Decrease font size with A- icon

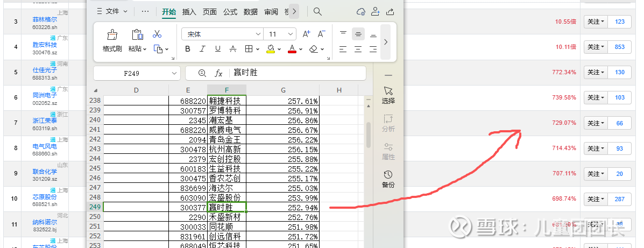pyautogui.click(x=322, y=34)
